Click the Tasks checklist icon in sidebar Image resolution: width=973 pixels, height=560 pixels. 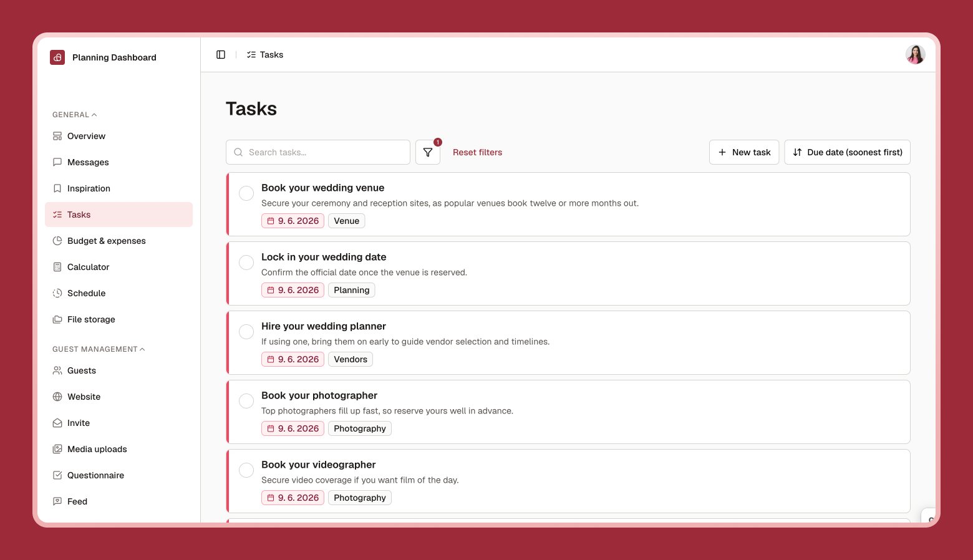[x=57, y=215]
